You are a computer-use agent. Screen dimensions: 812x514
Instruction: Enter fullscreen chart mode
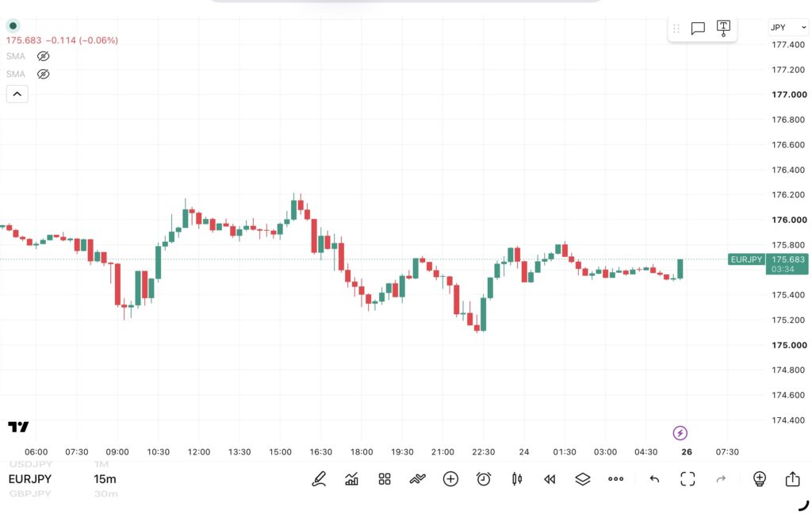(x=688, y=479)
